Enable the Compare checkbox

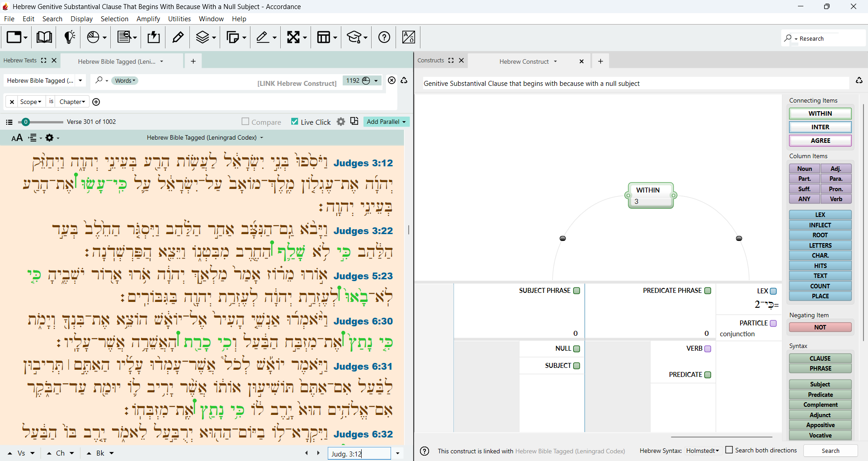(x=245, y=122)
